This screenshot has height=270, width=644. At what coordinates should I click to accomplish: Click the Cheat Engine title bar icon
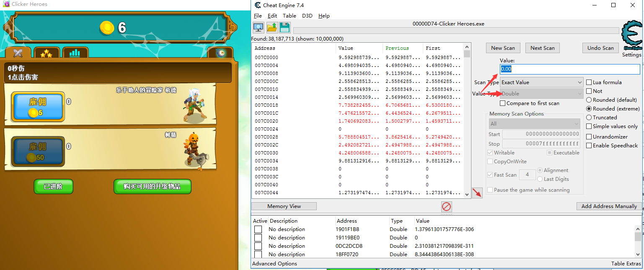pyautogui.click(x=258, y=5)
